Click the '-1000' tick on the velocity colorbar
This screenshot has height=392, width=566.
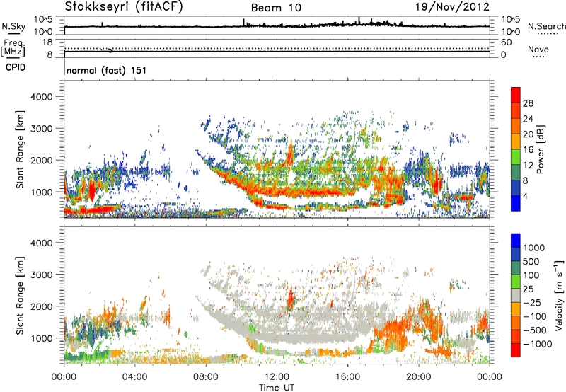click(538, 344)
